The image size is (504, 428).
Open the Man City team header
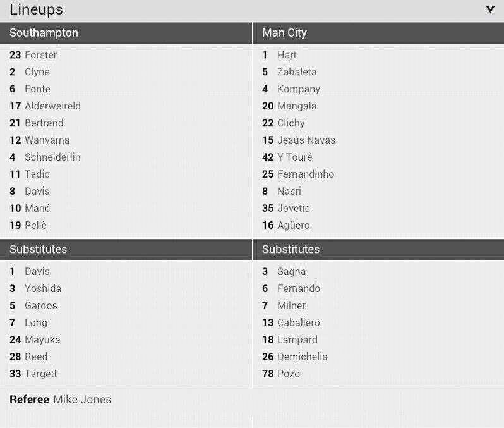378,33
